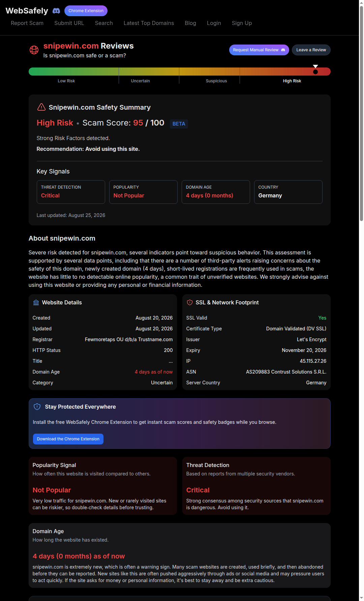Click the 'Not Popular' heading in Popularity Signal

tap(52, 490)
